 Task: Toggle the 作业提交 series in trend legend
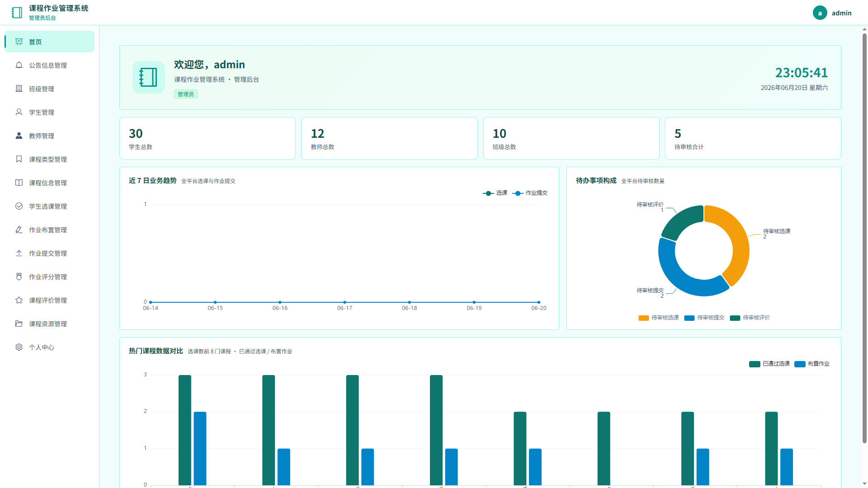(530, 193)
